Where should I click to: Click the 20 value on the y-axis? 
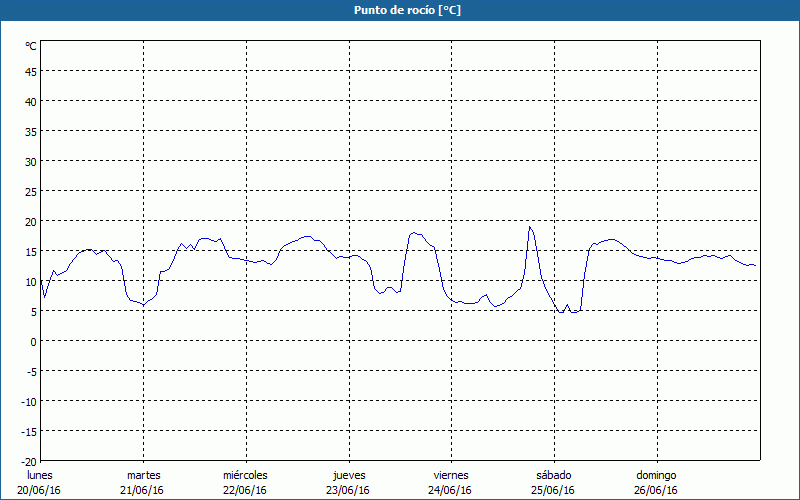[x=31, y=222]
